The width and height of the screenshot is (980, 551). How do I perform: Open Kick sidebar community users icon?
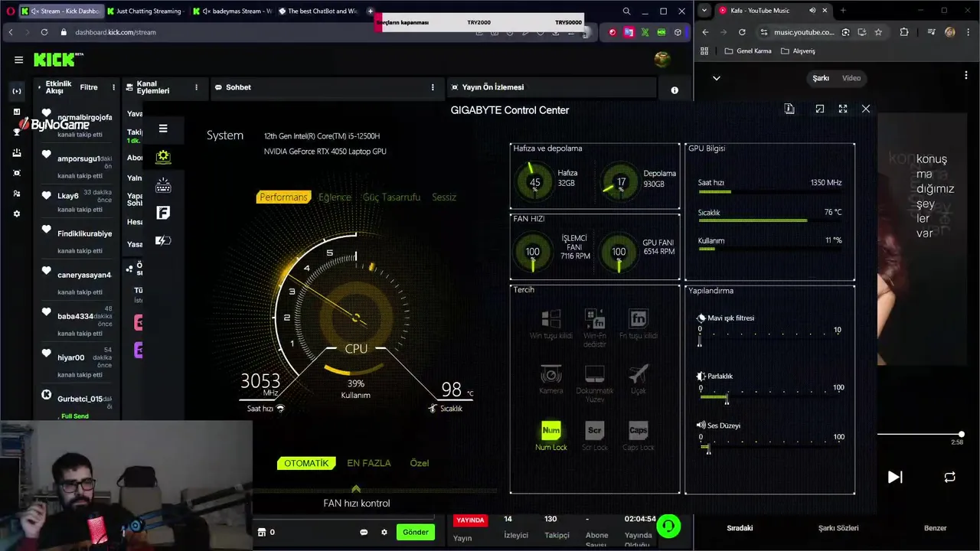(17, 194)
